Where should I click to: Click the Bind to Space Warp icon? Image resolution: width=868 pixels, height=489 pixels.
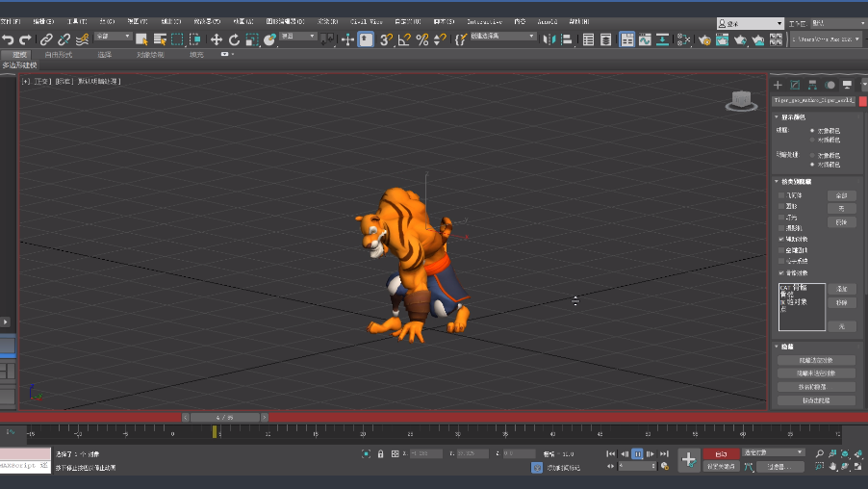tap(82, 39)
